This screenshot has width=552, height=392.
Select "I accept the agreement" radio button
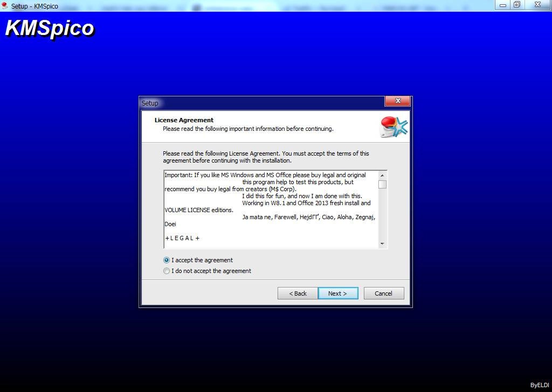pyautogui.click(x=167, y=260)
